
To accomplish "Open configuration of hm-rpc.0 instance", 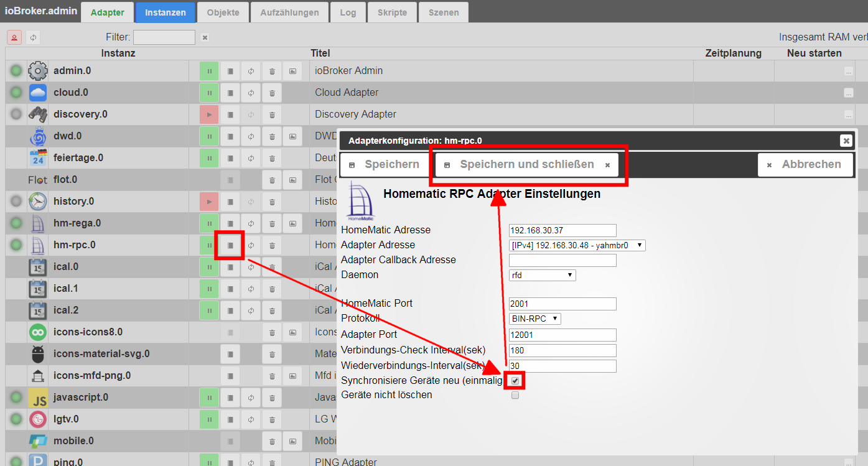I will (230, 245).
